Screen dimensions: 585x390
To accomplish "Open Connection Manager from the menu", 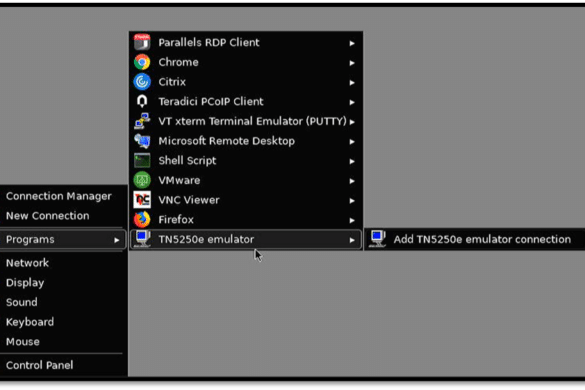I will coord(59,196).
